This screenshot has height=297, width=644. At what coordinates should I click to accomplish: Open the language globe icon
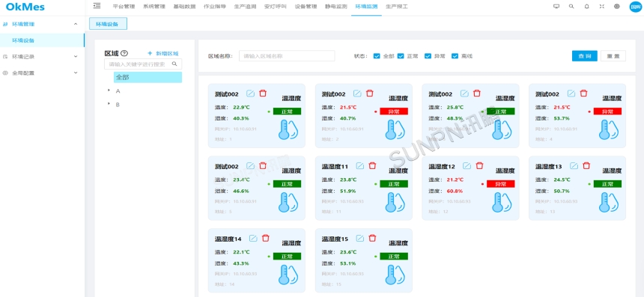click(616, 6)
